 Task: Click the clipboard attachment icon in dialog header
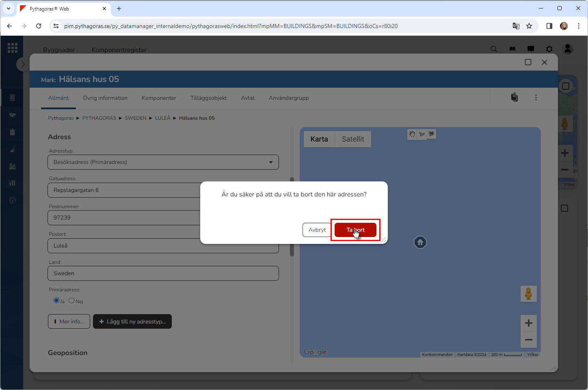(514, 97)
